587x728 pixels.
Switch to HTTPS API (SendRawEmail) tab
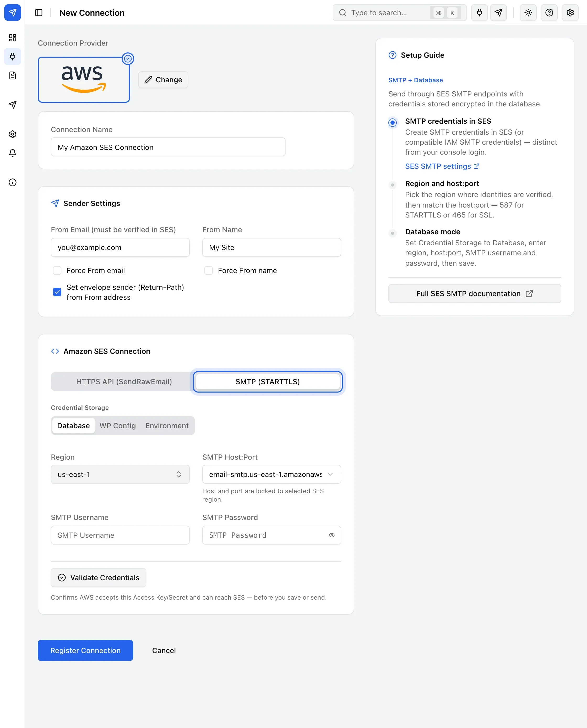[124, 382]
